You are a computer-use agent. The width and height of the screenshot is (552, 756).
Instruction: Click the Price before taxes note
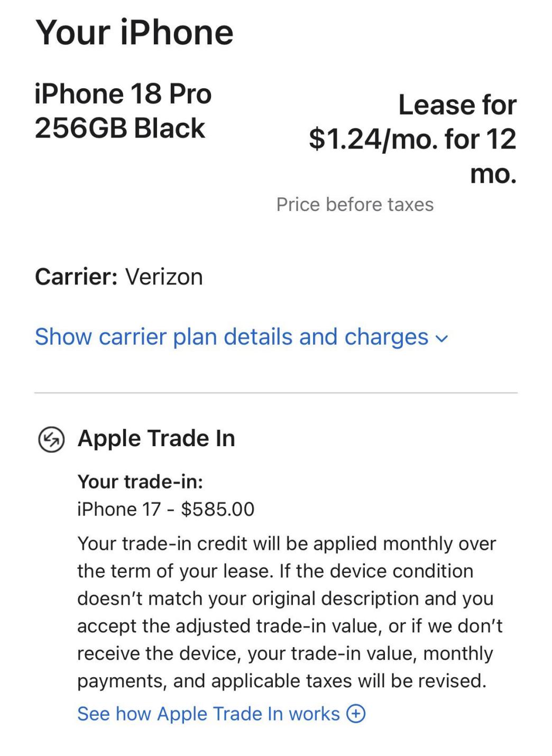coord(355,205)
